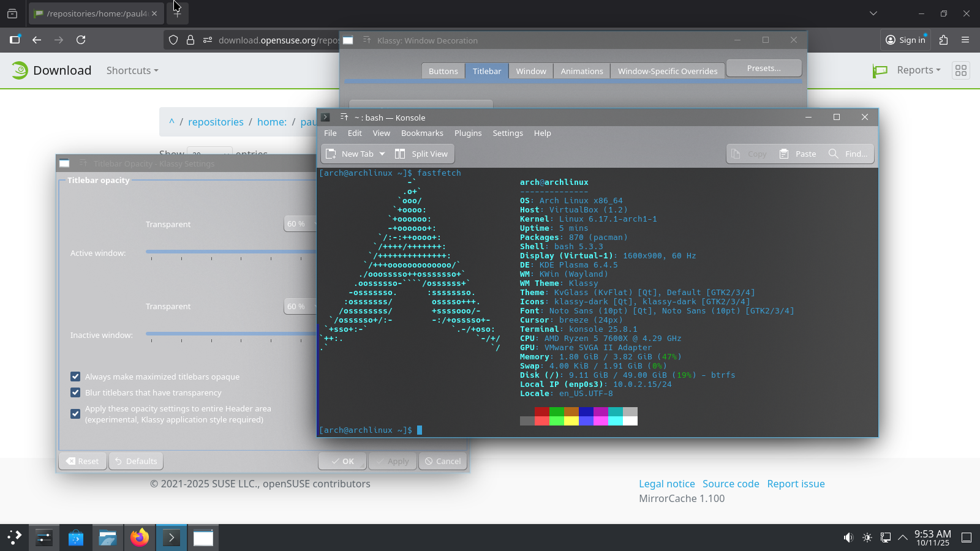980x551 pixels.
Task: Toggle Always make maximized titlebars opaque
Action: (75, 377)
